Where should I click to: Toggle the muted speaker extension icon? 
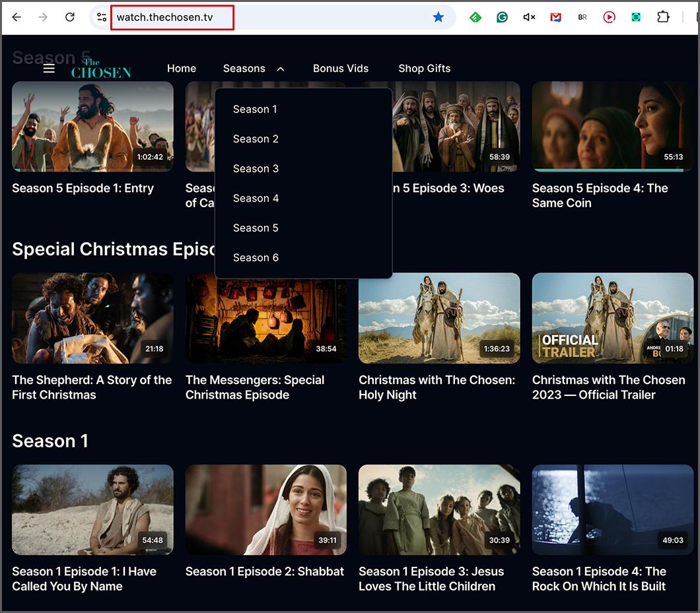(529, 17)
